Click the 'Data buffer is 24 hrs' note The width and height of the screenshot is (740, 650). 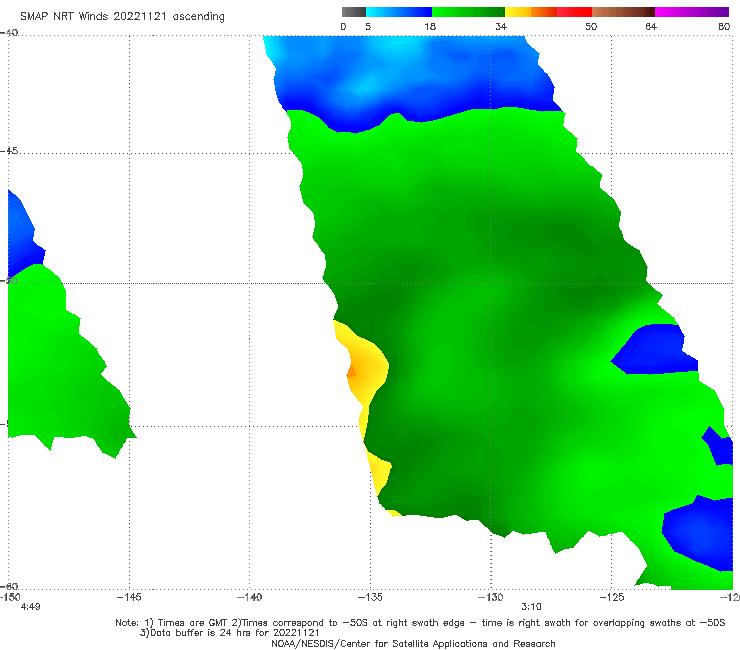click(229, 633)
